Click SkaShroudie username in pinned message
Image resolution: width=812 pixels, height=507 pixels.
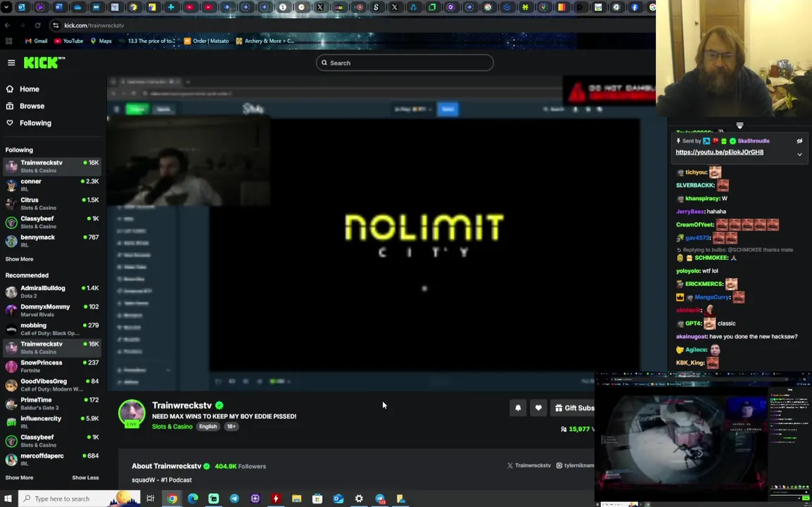click(754, 141)
